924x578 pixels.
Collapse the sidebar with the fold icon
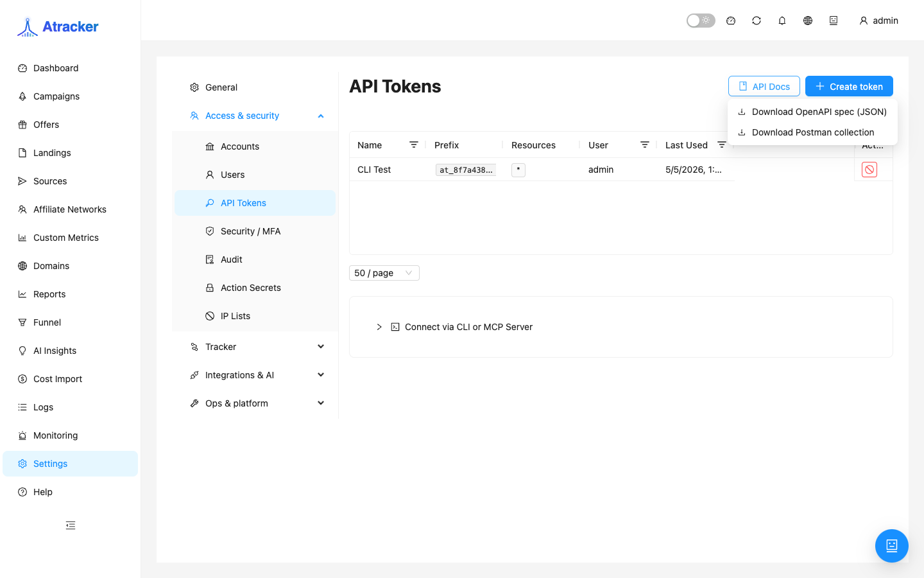[x=71, y=525]
